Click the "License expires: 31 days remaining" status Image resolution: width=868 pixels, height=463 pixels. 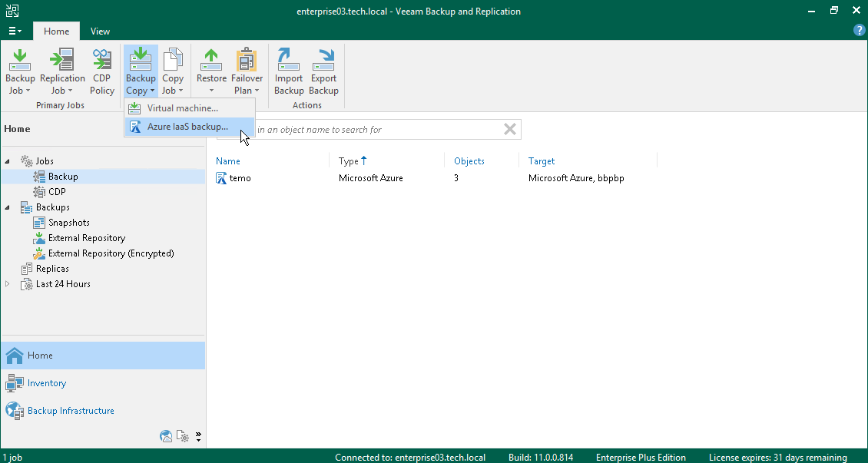pyautogui.click(x=778, y=458)
